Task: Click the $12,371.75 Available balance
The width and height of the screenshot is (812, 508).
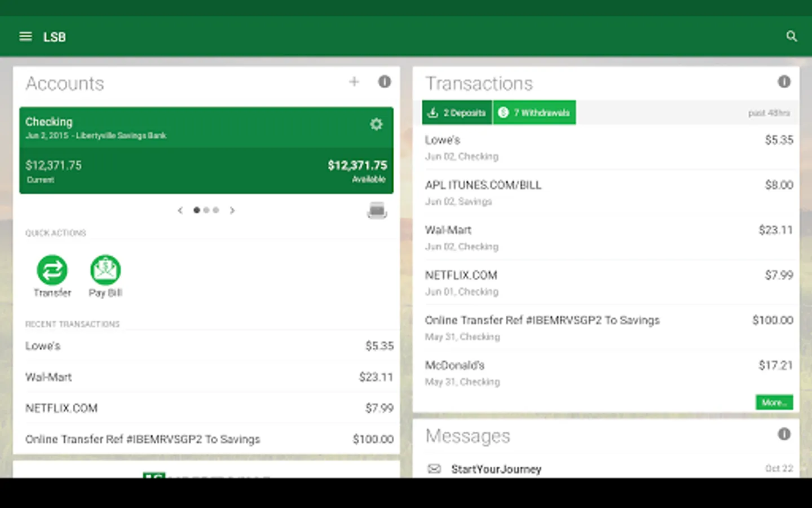Action: (358, 165)
